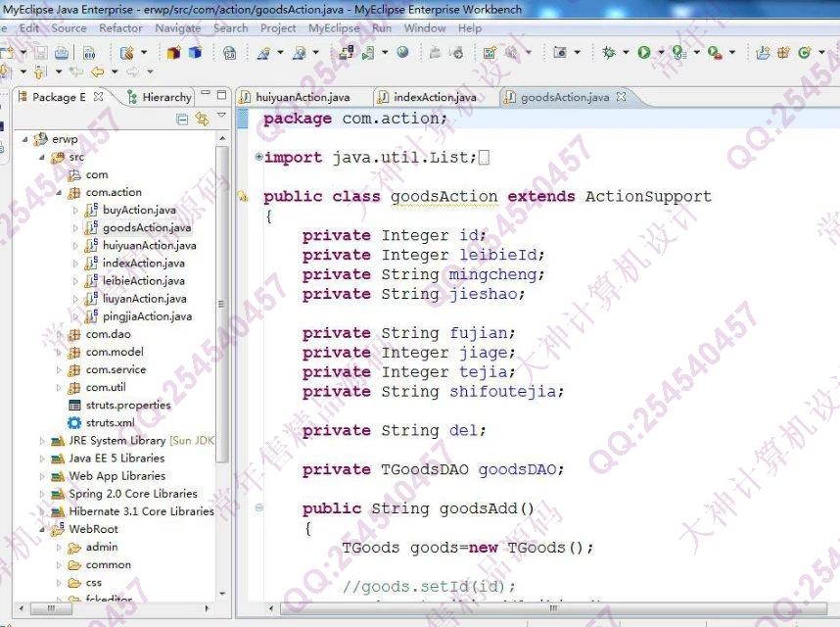Open the MyEclipse menu

click(x=334, y=27)
